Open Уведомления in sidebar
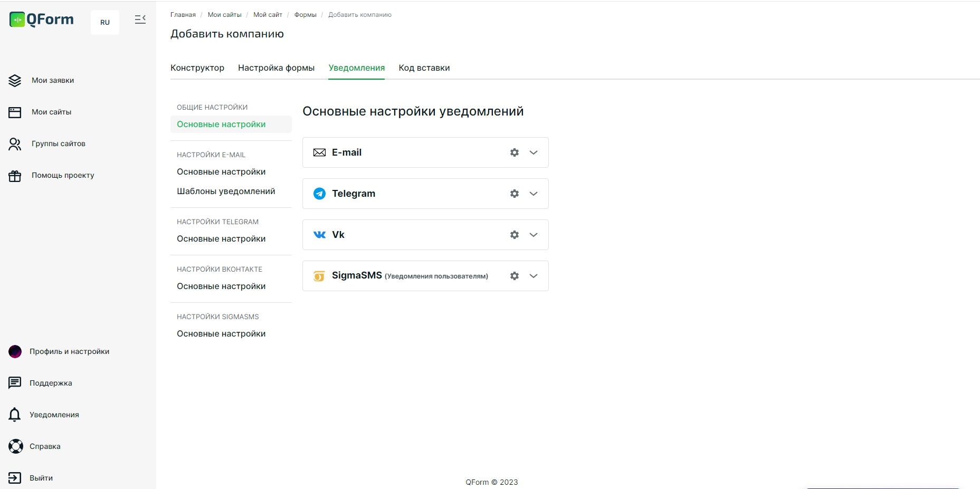The image size is (980, 489). 54,415
